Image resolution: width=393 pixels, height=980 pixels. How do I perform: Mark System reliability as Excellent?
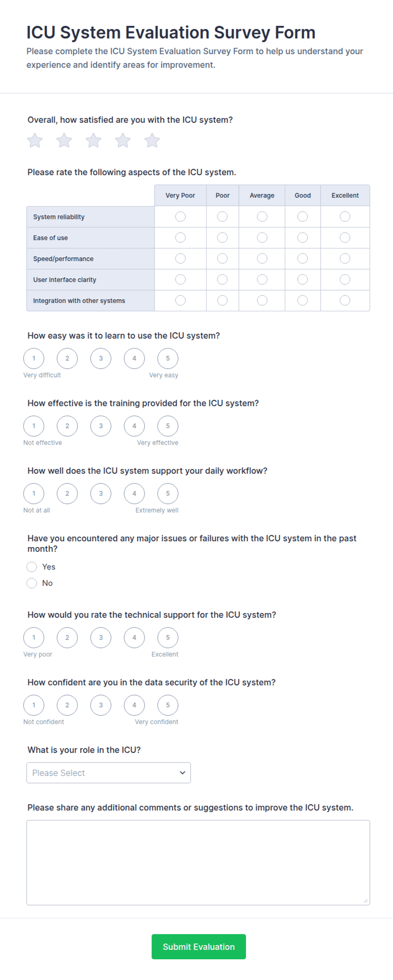(345, 217)
